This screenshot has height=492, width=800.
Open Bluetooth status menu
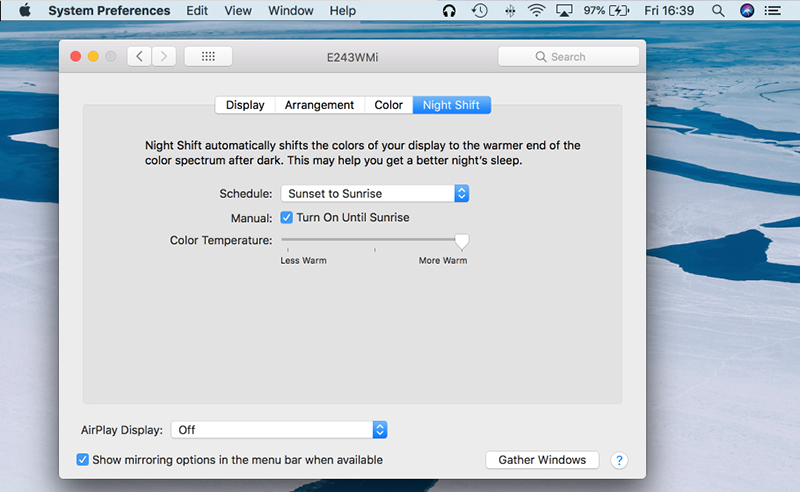pos(510,11)
